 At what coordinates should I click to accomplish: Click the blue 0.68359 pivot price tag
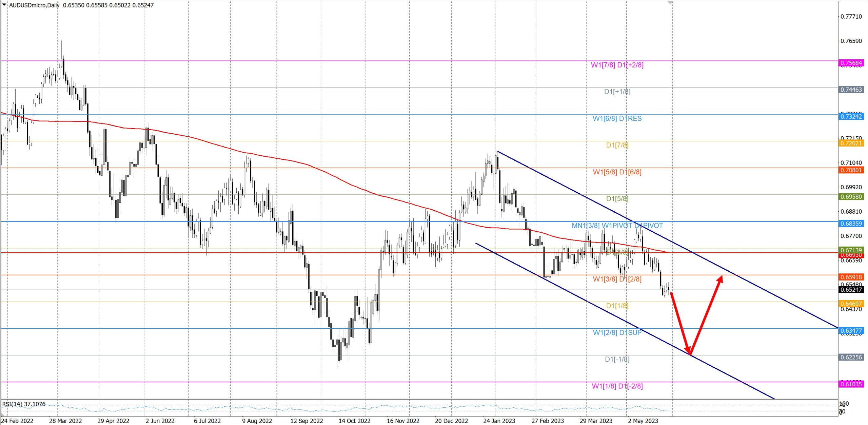(x=851, y=224)
